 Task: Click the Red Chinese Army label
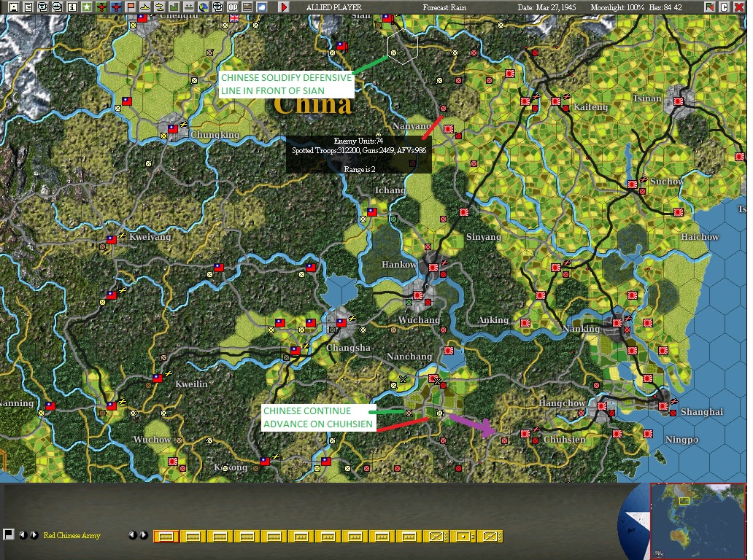pos(72,535)
